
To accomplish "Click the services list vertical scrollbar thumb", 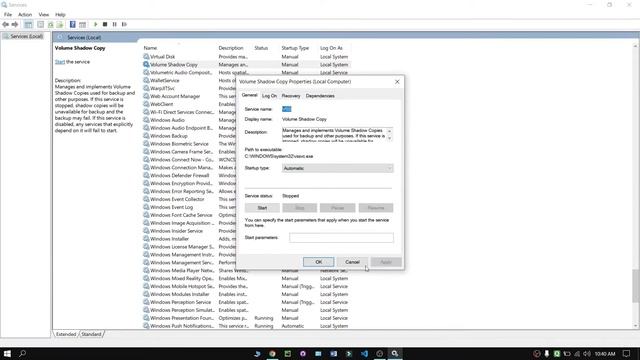I will (x=636, y=286).
